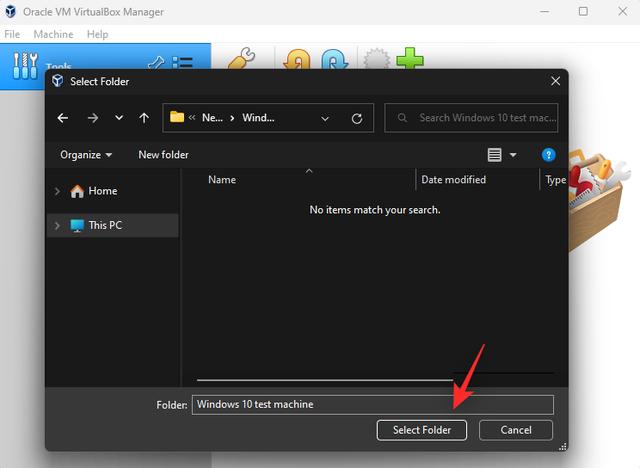
Task: Click the New folder button
Action: pyautogui.click(x=163, y=155)
